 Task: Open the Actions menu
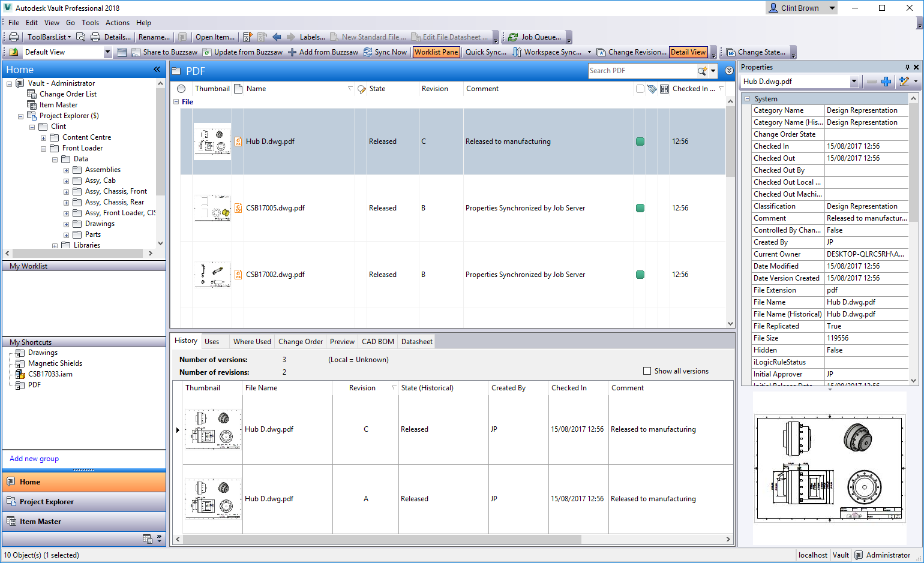click(118, 23)
